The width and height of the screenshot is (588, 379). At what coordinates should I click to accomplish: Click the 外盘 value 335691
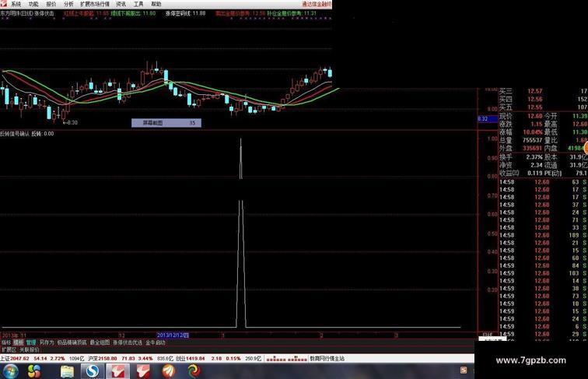click(532, 148)
